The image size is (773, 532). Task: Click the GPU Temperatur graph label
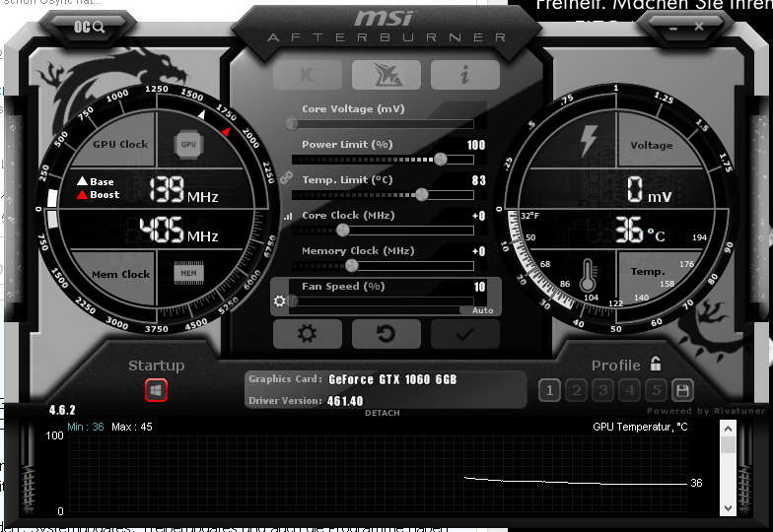point(640,427)
